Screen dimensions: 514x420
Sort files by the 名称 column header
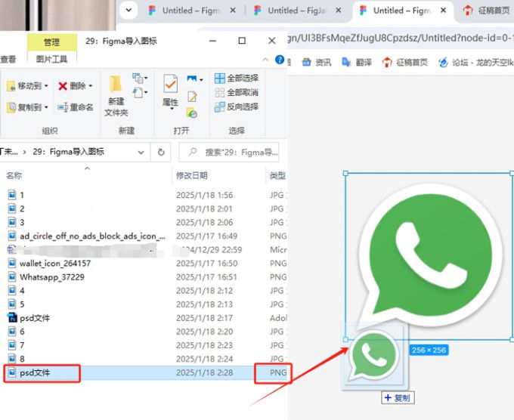pyautogui.click(x=14, y=175)
